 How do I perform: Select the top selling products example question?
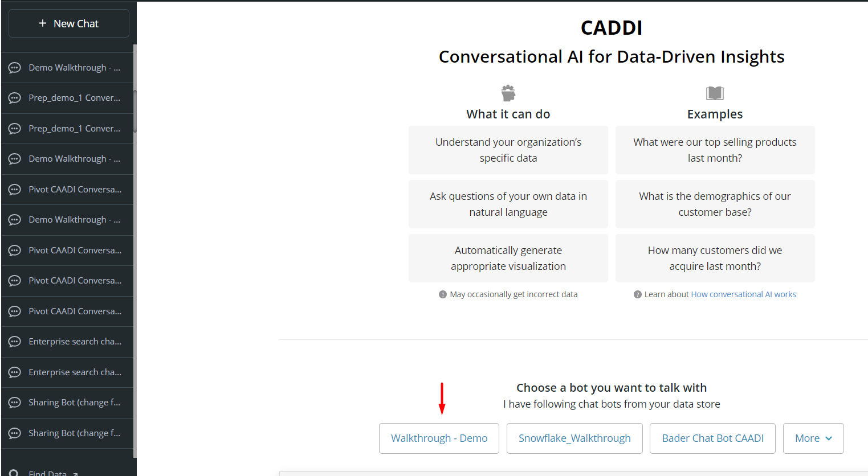click(x=715, y=150)
